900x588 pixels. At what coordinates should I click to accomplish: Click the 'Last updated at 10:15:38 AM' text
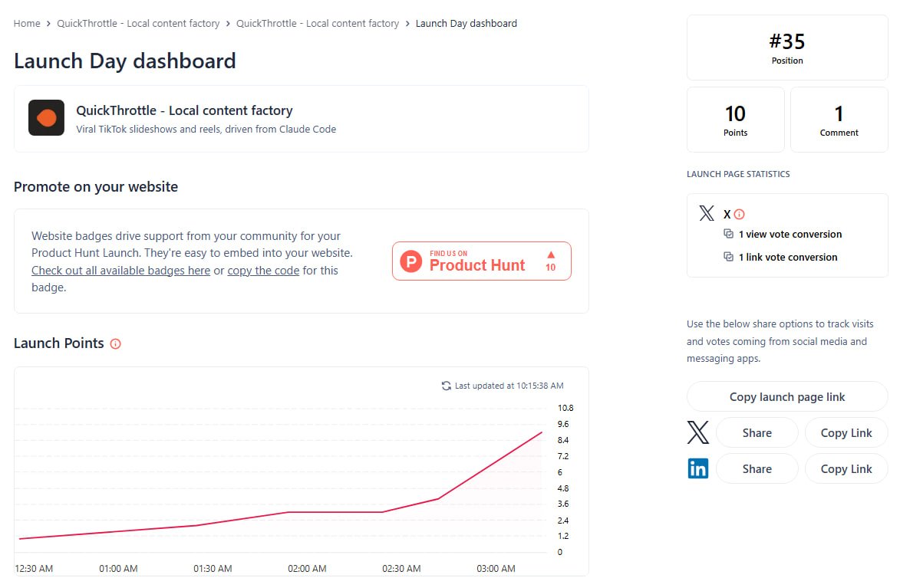[x=509, y=386]
